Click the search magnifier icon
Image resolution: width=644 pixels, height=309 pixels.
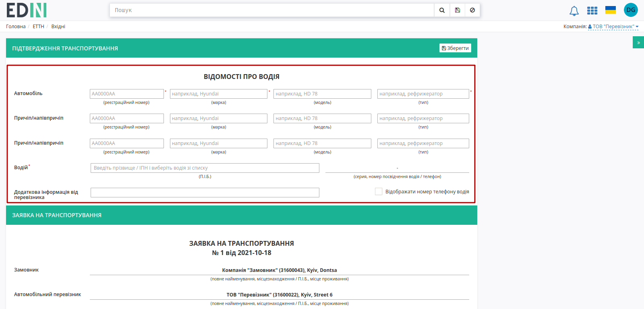coord(442,10)
